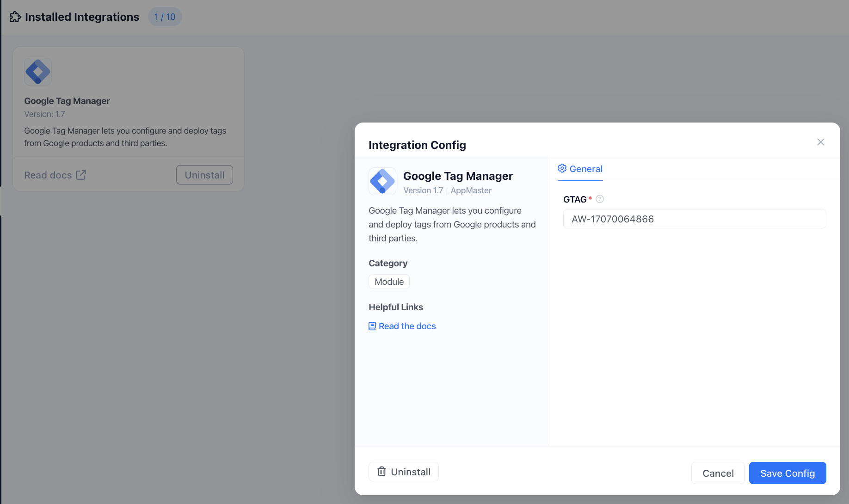Click the document icon beside Read the docs
Image resolution: width=849 pixels, height=504 pixels.
coord(372,326)
